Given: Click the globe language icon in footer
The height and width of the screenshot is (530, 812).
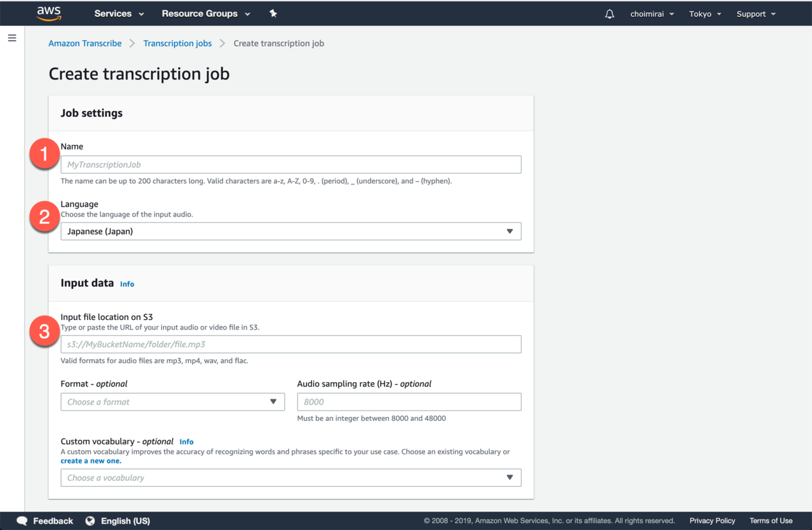Looking at the screenshot, I should [x=90, y=521].
